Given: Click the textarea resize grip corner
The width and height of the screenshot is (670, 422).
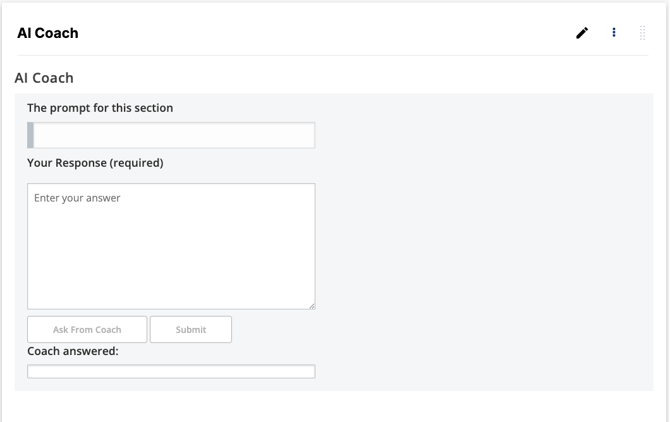Looking at the screenshot, I should tap(312, 306).
